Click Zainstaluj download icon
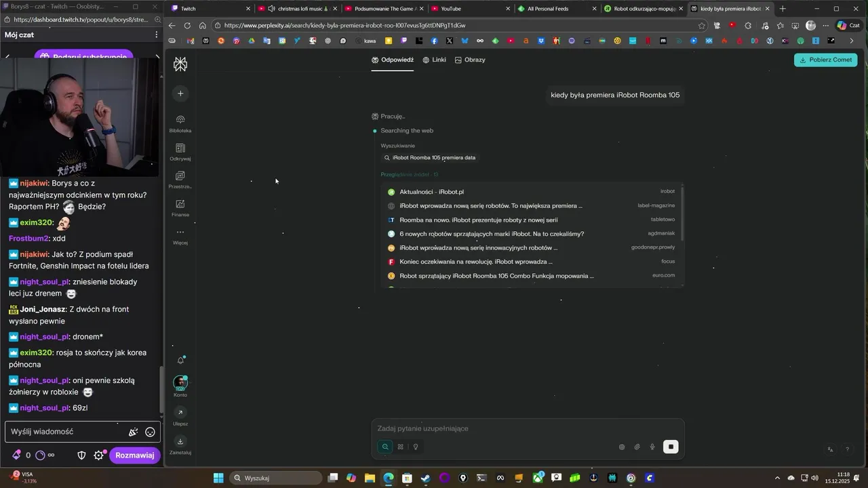Image resolution: width=868 pixels, height=488 pixels. click(180, 441)
